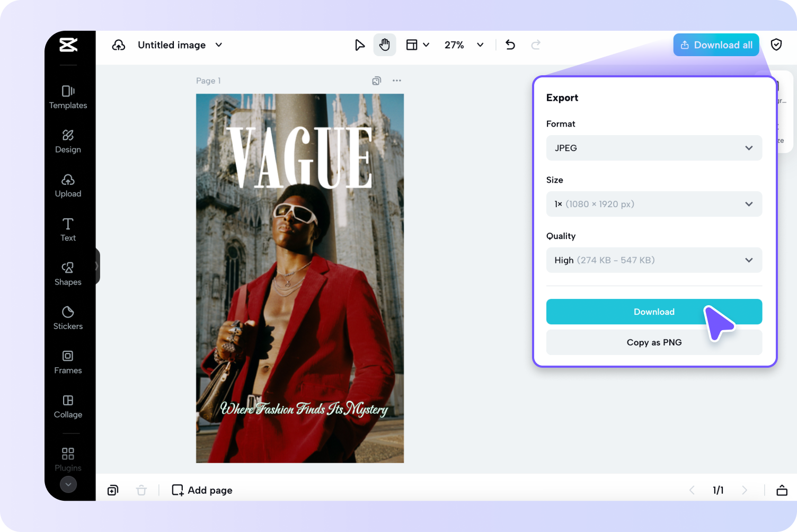Select the Text tool icon
The image size is (797, 532).
click(x=68, y=229)
